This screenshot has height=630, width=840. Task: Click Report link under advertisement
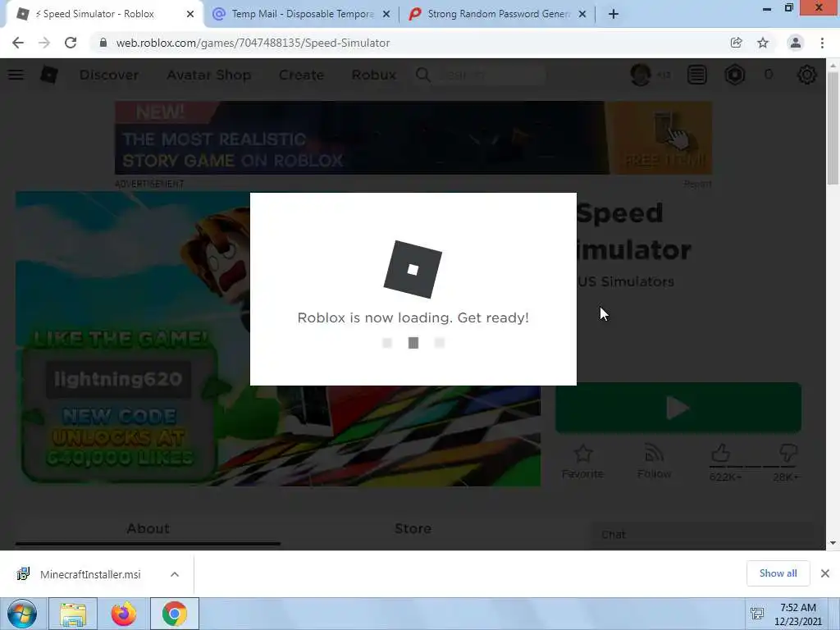coord(697,184)
